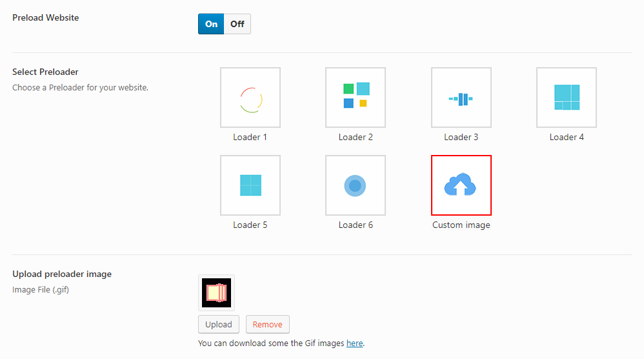Click the uploaded preloader GIF thumbnail

click(x=216, y=292)
